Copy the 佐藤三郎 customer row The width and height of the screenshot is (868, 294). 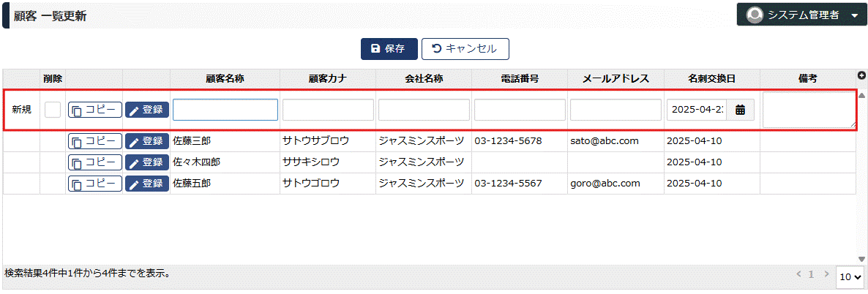(94, 141)
